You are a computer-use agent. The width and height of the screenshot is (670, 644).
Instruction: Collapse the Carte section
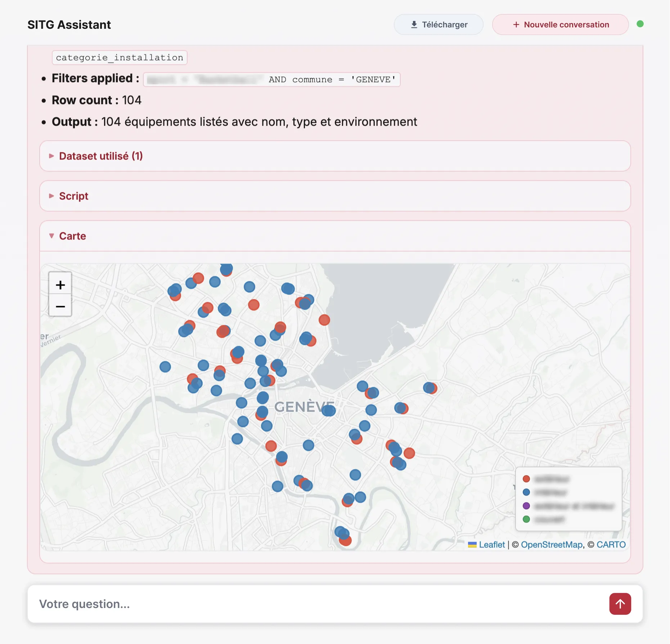(335, 236)
